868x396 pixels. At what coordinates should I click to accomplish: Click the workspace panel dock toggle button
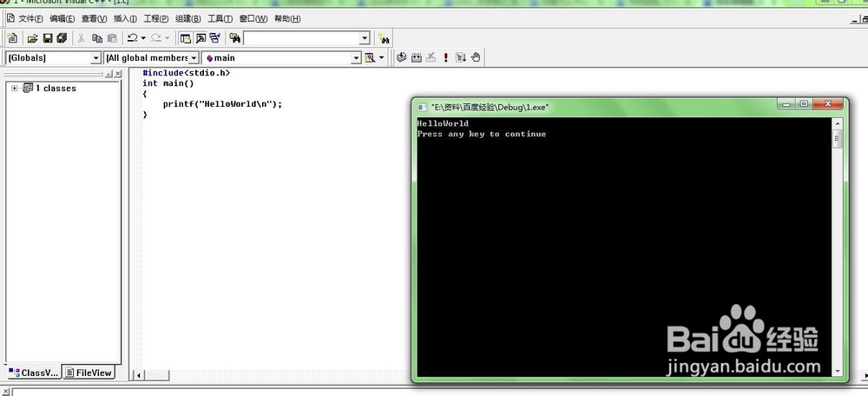[x=109, y=74]
